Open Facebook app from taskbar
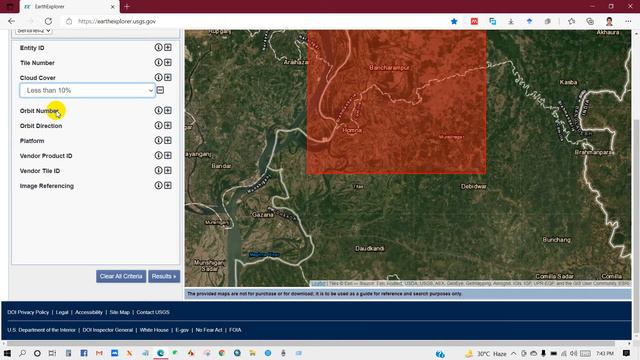640x360 pixels. [84, 353]
